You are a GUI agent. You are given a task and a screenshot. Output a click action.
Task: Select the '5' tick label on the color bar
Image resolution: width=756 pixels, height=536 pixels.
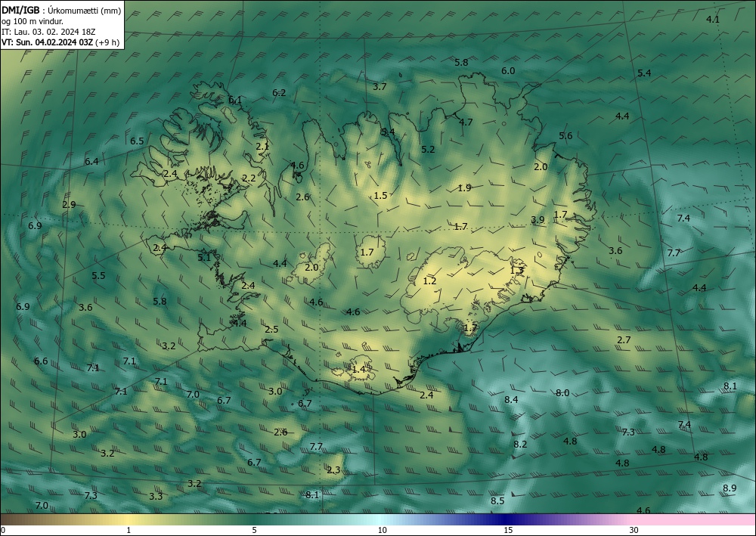254,530
